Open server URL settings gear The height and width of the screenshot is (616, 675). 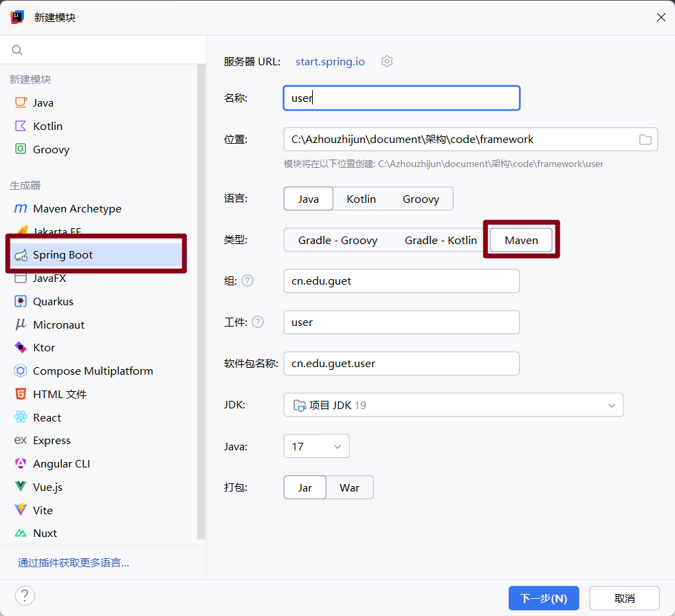point(387,62)
